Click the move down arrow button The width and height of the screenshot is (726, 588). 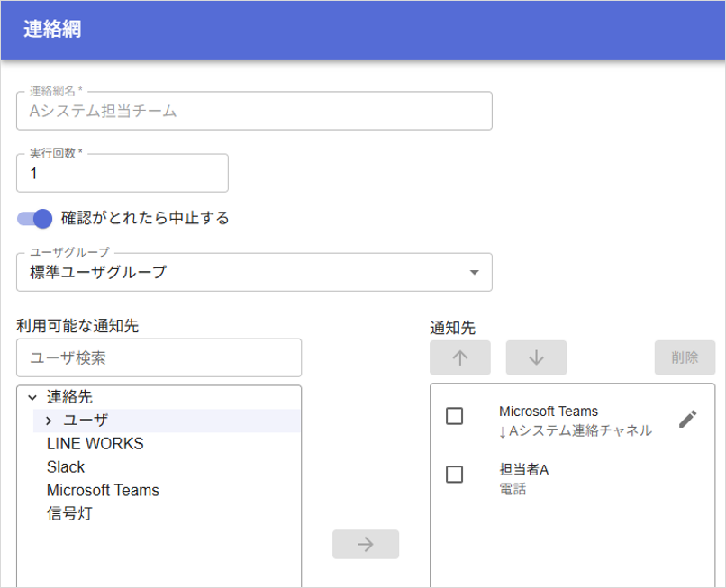(536, 357)
